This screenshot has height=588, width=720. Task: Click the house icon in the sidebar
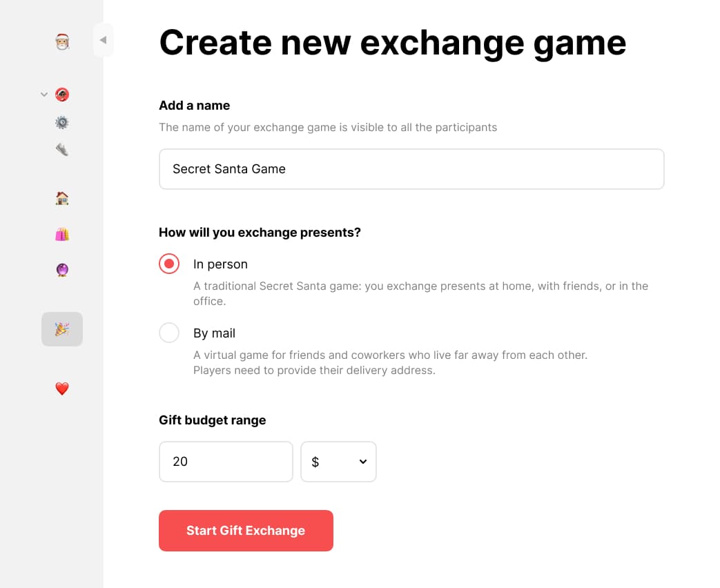click(61, 198)
